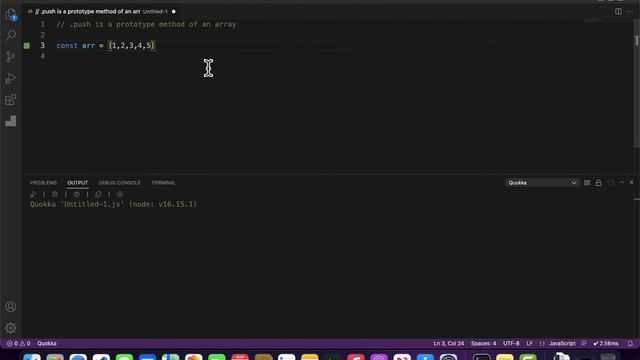The width and height of the screenshot is (640, 360).
Task: Open the Manage gear icon
Action: pos(11,328)
